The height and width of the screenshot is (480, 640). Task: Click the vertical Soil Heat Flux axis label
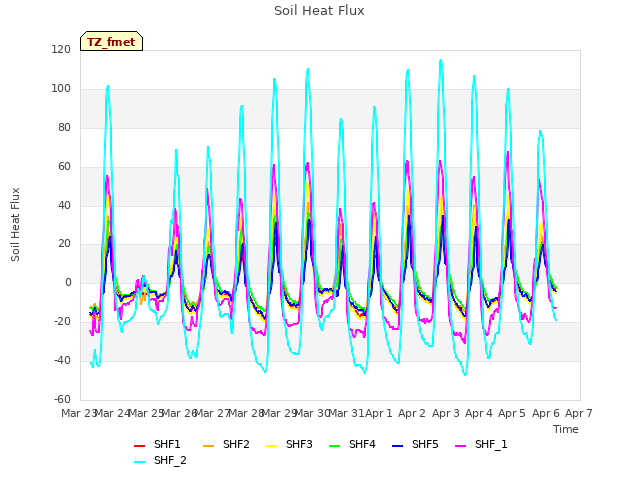pos(15,224)
